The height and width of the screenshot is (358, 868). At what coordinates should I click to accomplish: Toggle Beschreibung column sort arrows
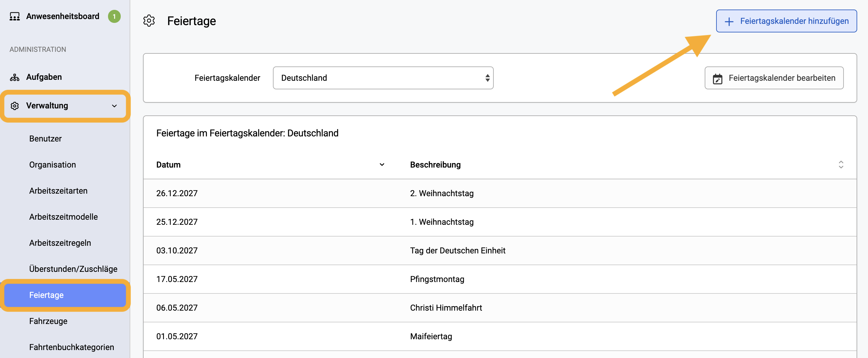(841, 164)
